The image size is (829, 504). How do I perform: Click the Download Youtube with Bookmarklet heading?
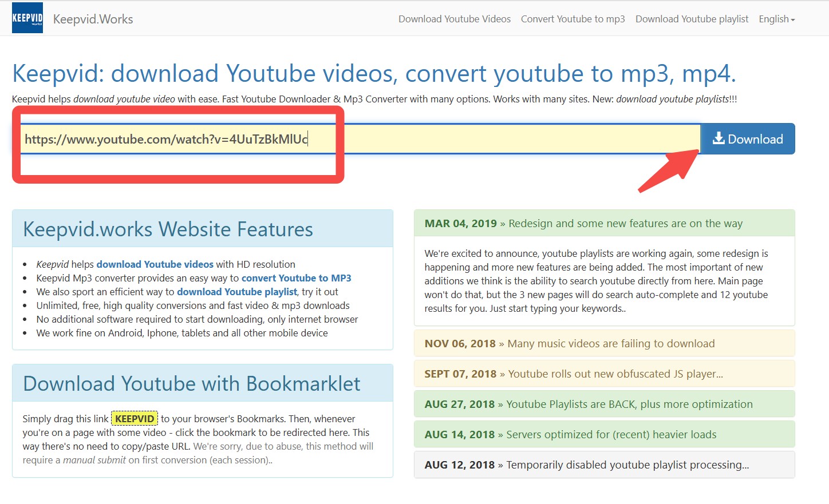point(192,383)
